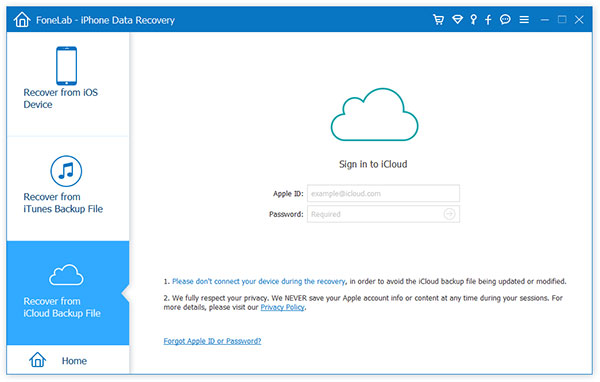Click the sign-in arrow button in Password field
The height and width of the screenshot is (382, 600).
[450, 214]
